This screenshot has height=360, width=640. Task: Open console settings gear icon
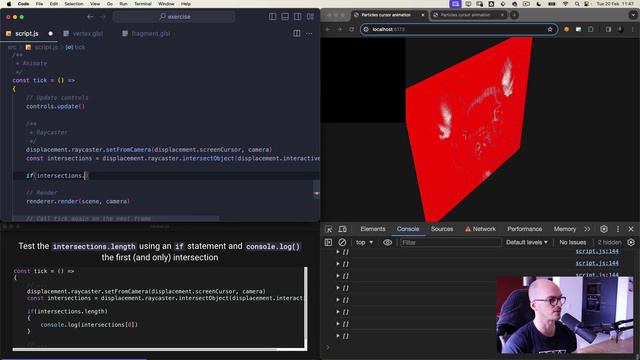tap(631, 242)
